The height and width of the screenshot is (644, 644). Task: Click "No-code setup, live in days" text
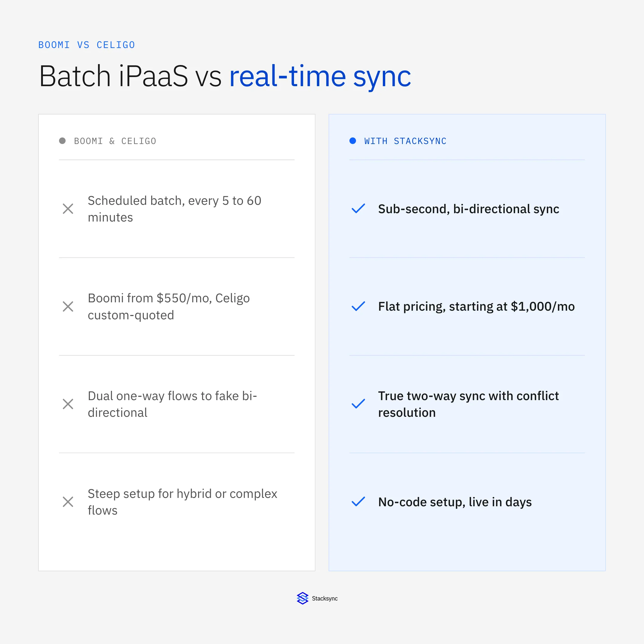455,502
